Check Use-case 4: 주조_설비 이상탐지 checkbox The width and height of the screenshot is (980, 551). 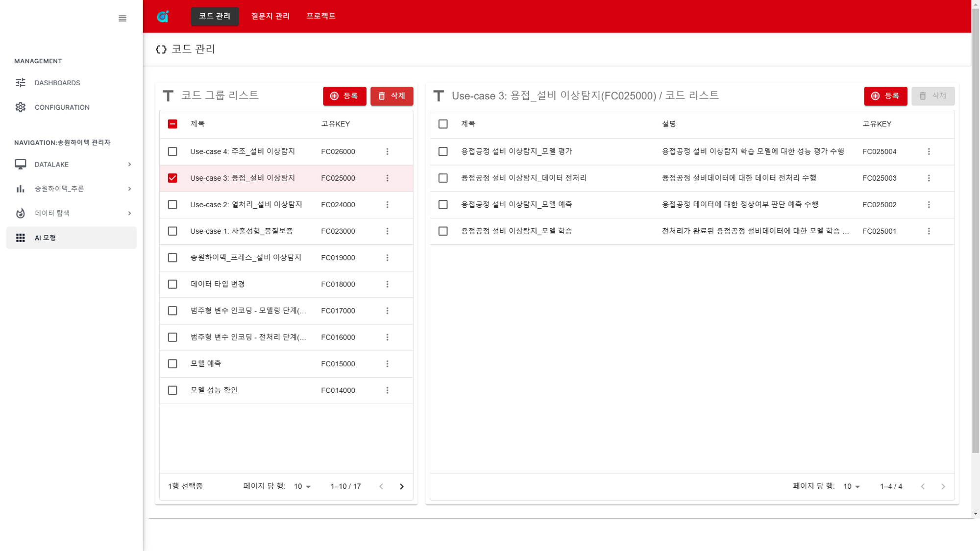tap(172, 152)
